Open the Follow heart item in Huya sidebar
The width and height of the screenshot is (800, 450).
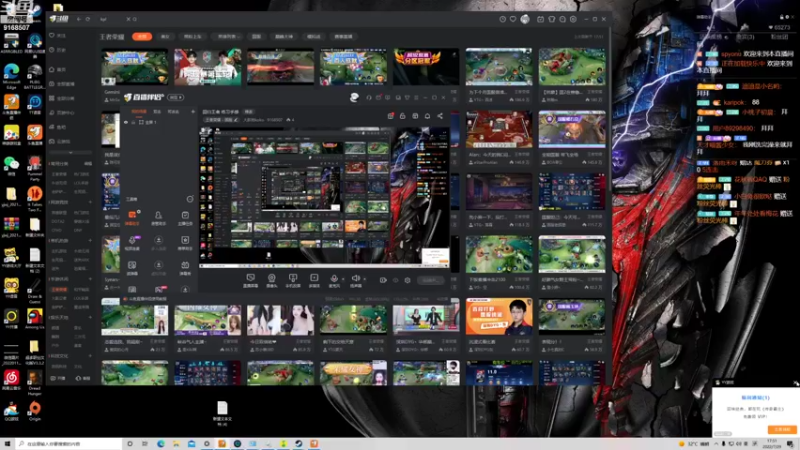click(x=57, y=36)
